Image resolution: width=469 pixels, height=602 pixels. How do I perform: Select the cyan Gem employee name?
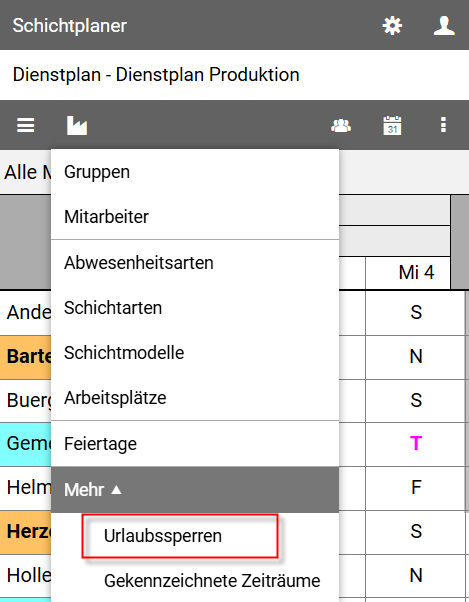26,444
